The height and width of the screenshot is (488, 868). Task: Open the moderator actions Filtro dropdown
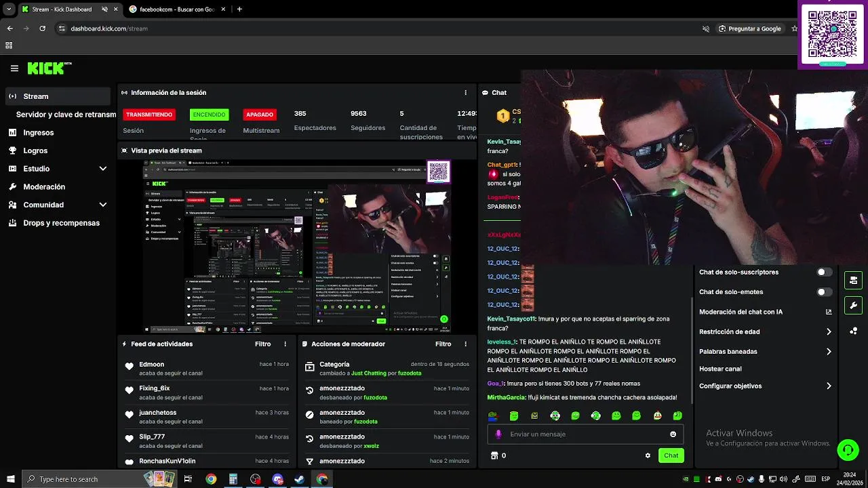pos(443,344)
